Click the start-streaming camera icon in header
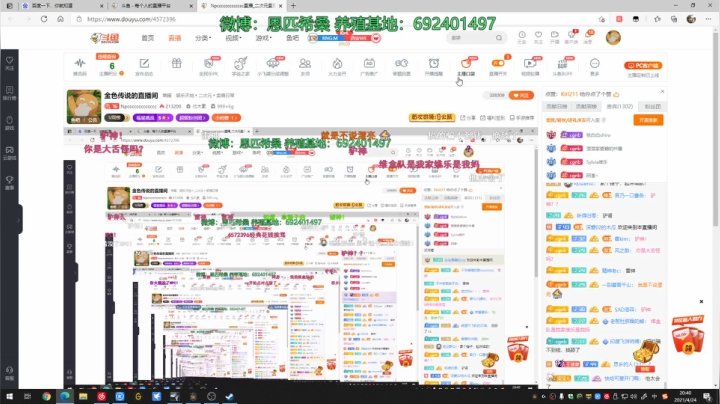 [x=555, y=37]
